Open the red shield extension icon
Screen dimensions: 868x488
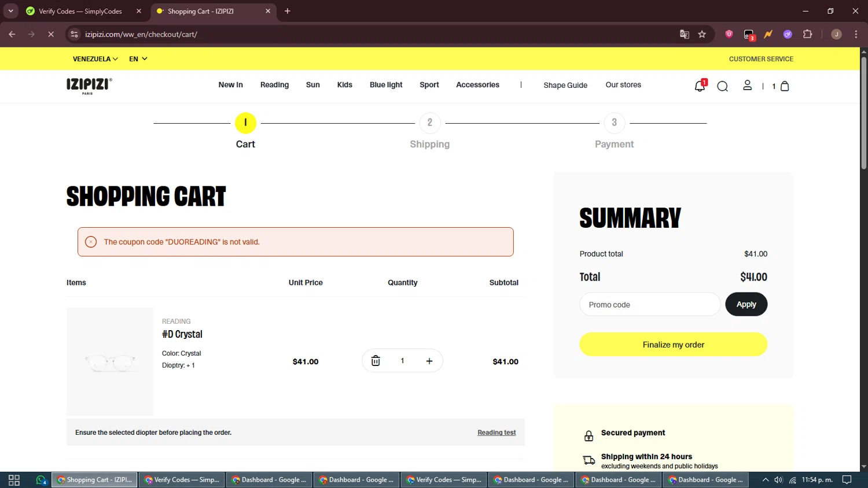click(x=729, y=35)
